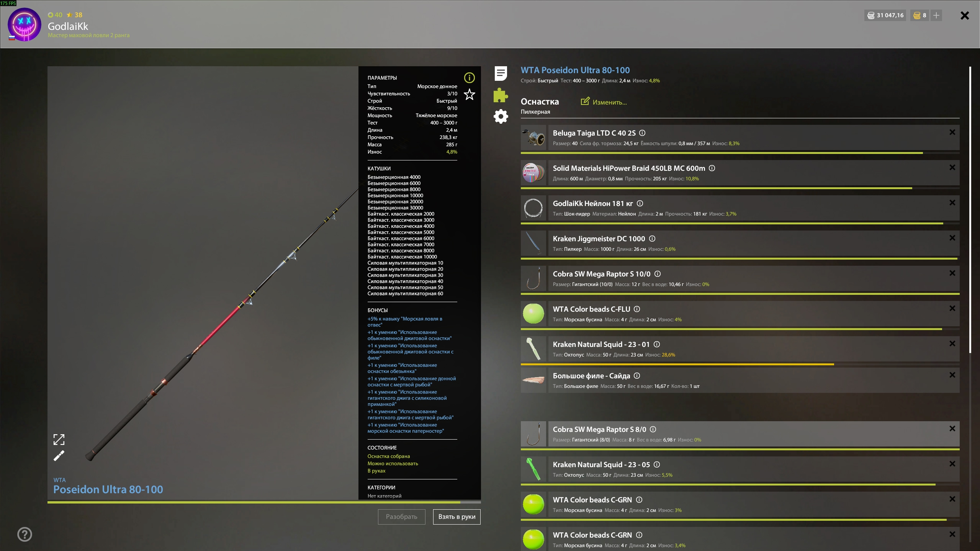The image size is (980, 551).
Task: Remove the Большое филе - Сайда bait
Action: [952, 375]
